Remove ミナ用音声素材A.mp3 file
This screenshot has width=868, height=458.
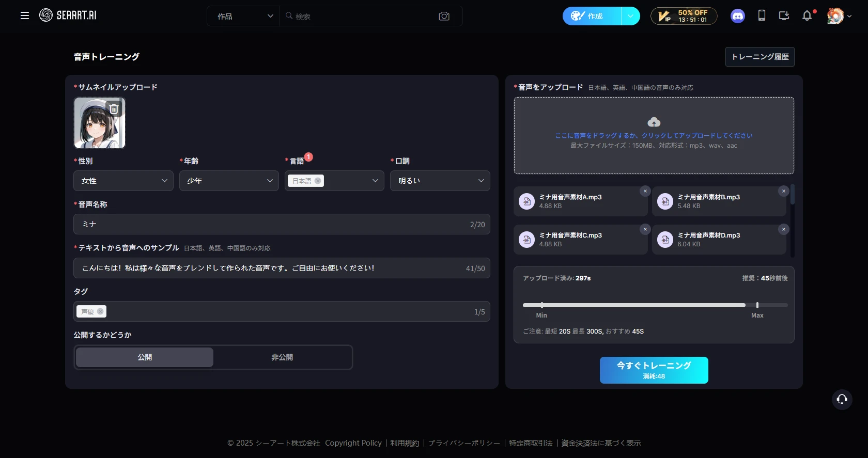(645, 191)
